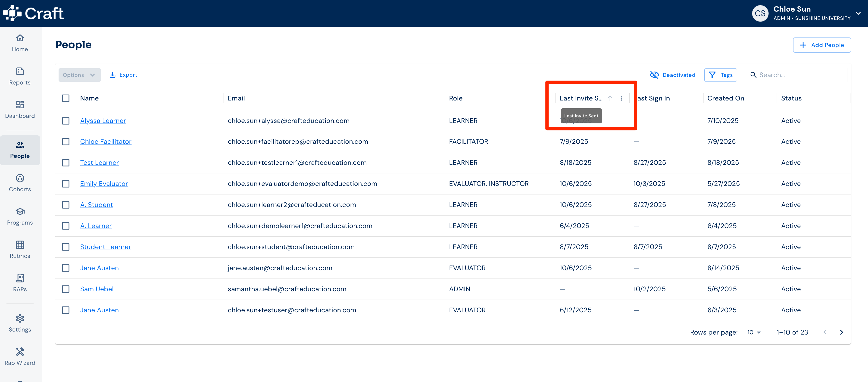Open the rows per page selector
Screen dimensions: 868x382
(754, 332)
